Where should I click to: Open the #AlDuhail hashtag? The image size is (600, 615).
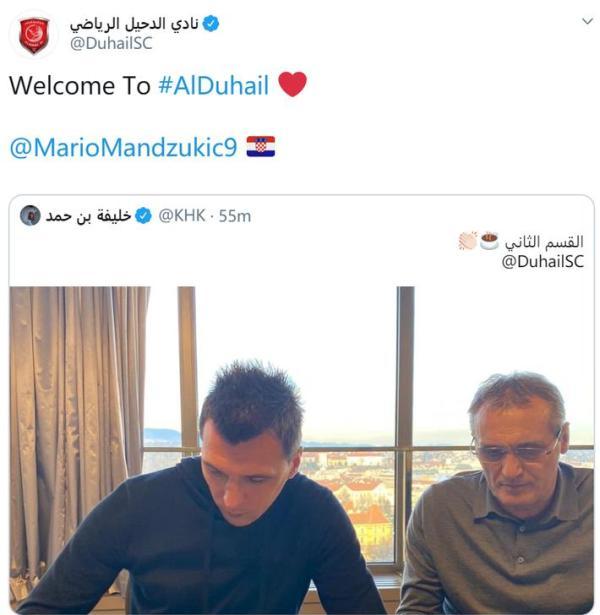coord(213,85)
